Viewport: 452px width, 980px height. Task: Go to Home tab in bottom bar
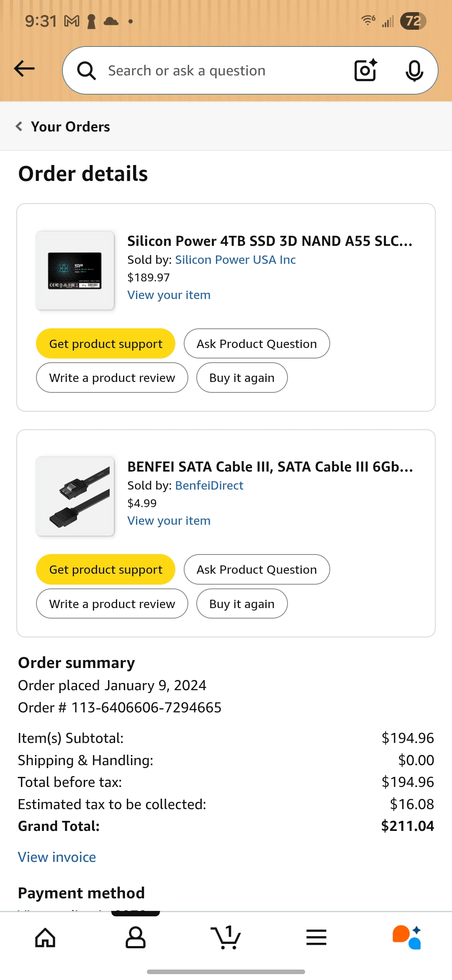pos(45,937)
